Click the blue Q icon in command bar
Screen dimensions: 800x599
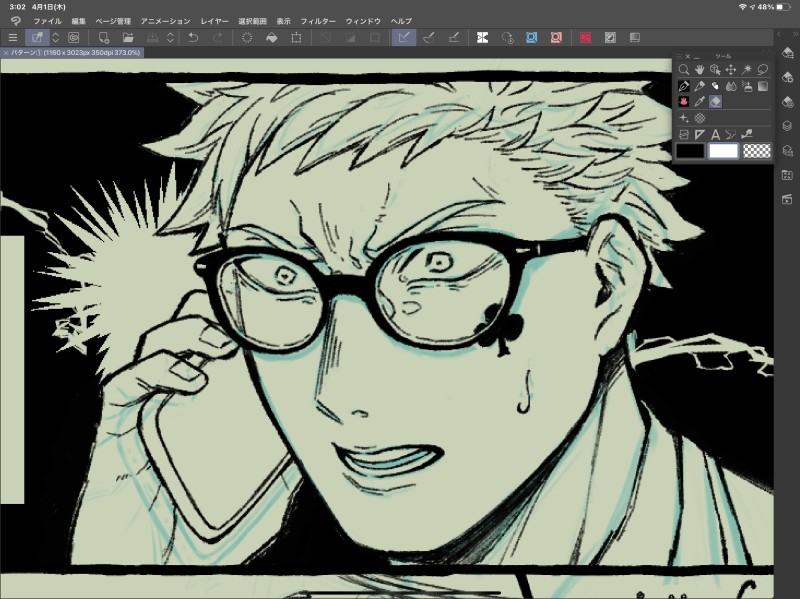coord(531,38)
